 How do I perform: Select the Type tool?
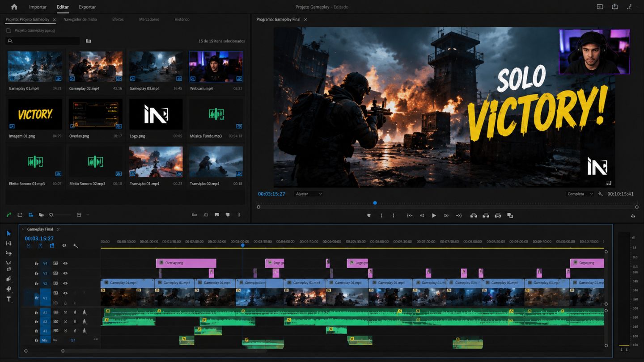8,299
